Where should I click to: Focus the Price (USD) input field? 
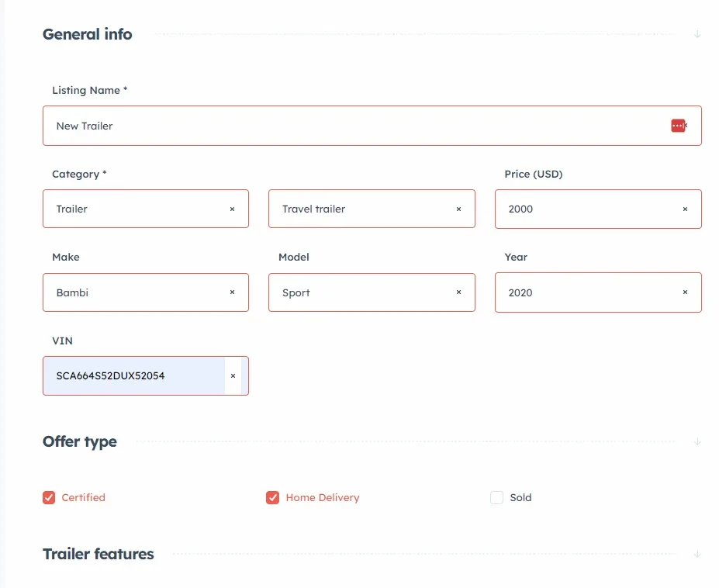click(599, 209)
